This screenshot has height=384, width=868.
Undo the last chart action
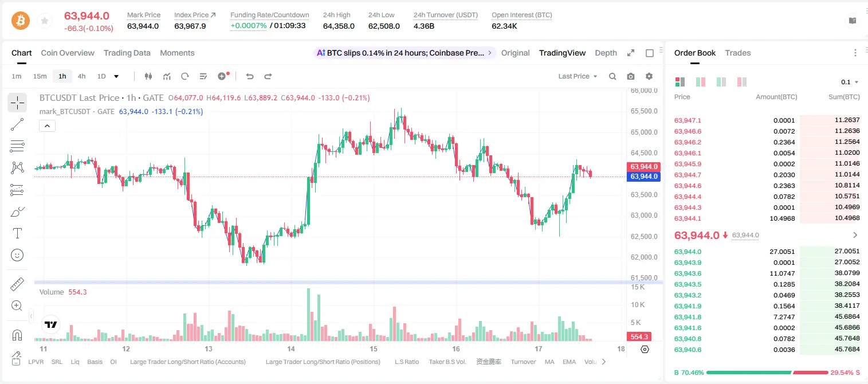[250, 76]
